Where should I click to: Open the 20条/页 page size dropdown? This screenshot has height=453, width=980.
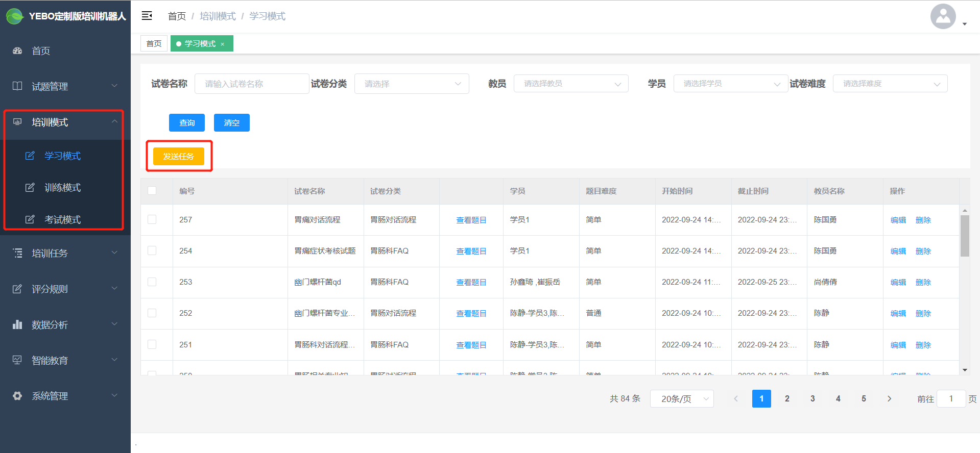point(682,399)
